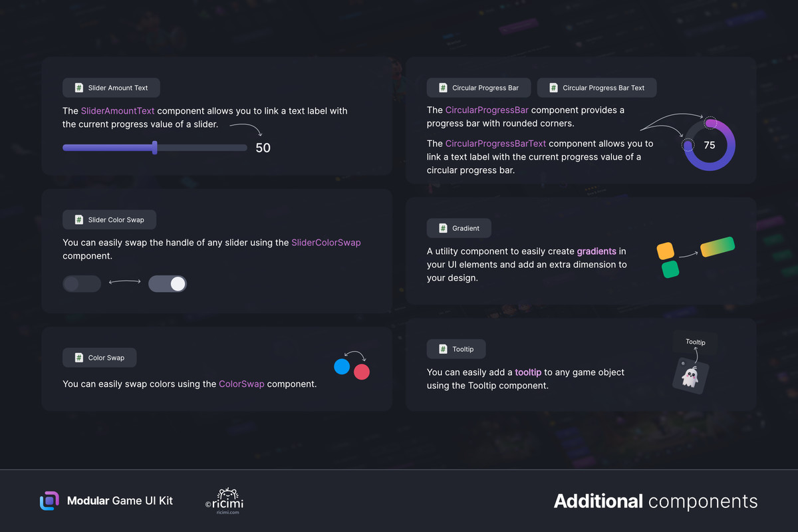Image resolution: width=798 pixels, height=532 pixels.
Task: Click the purple SliderAmountText link
Action: coord(118,111)
